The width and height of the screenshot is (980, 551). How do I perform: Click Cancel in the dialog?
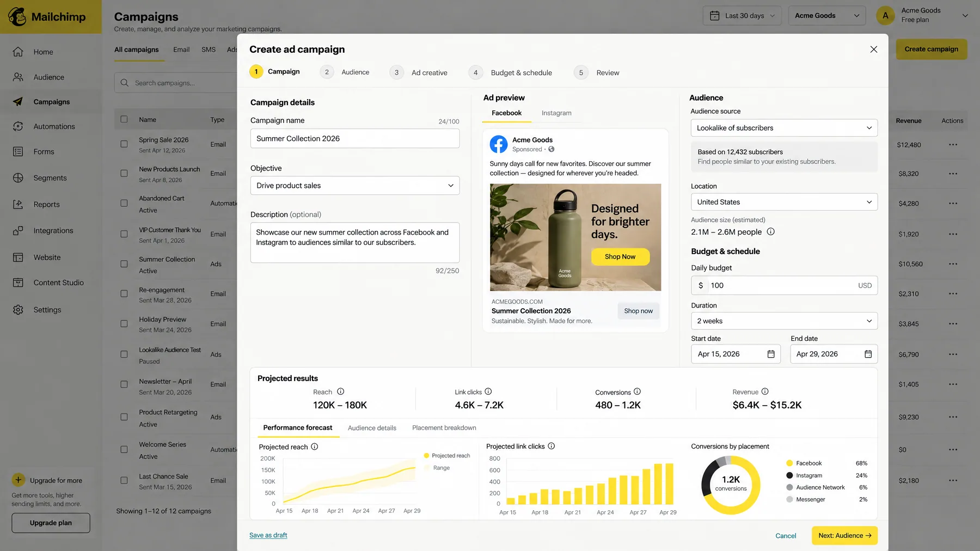click(786, 536)
